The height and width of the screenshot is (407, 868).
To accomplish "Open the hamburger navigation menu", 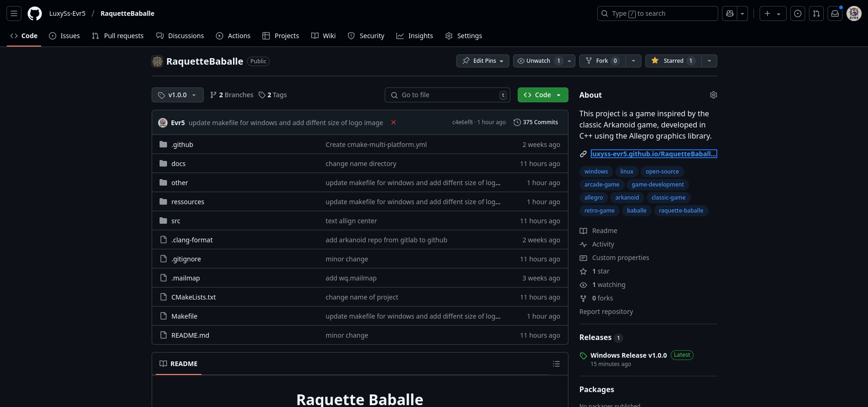I will coord(14,13).
